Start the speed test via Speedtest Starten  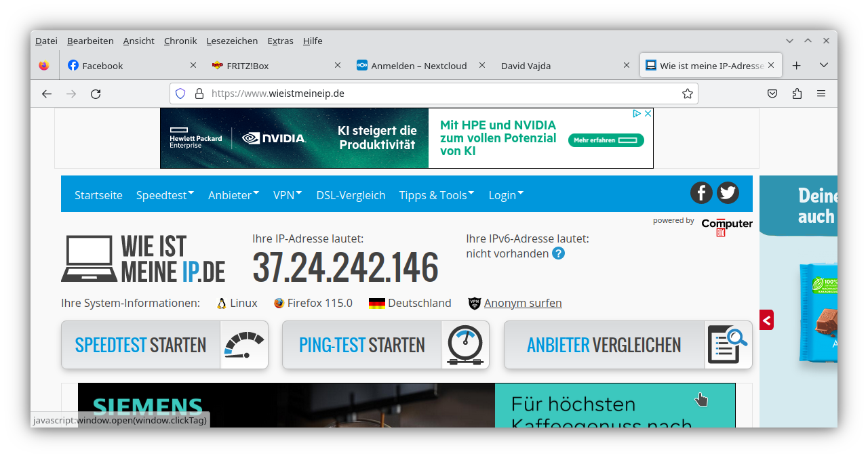(164, 345)
